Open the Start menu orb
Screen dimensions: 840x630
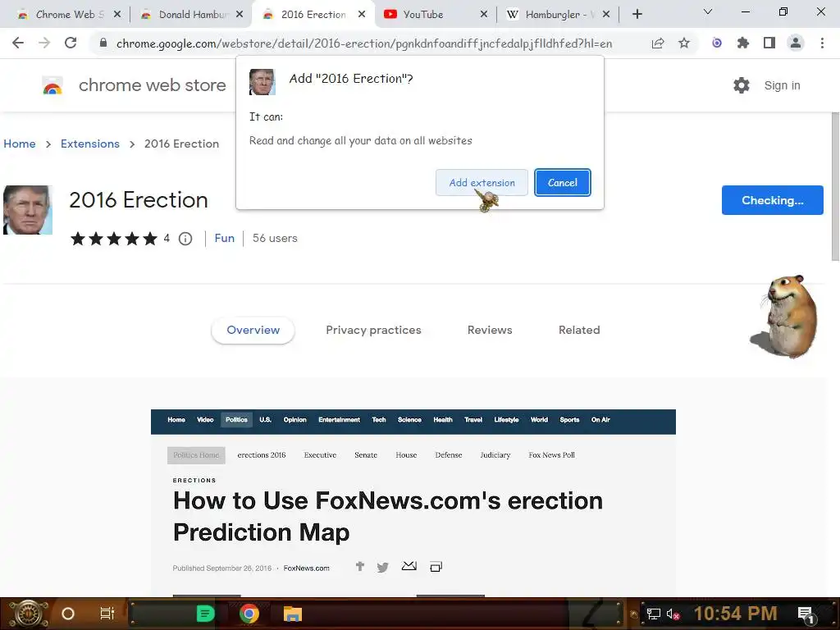click(28, 614)
